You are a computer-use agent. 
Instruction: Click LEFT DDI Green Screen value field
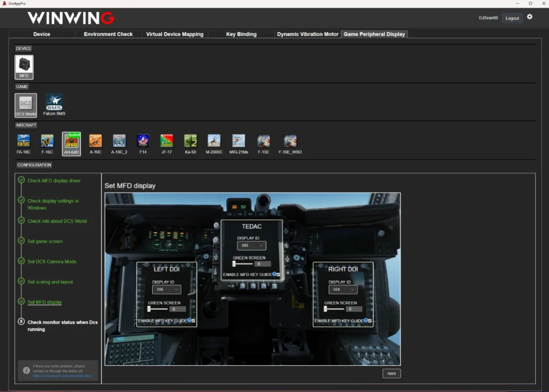(x=178, y=309)
